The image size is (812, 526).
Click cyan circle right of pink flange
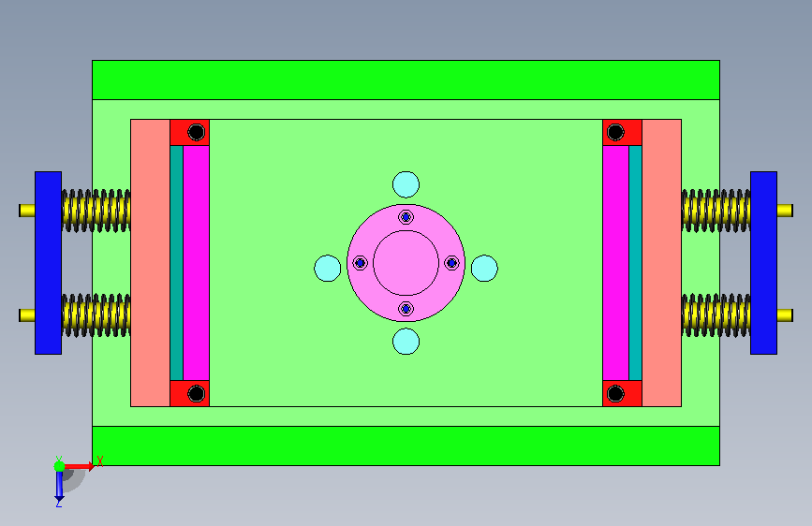click(x=485, y=269)
